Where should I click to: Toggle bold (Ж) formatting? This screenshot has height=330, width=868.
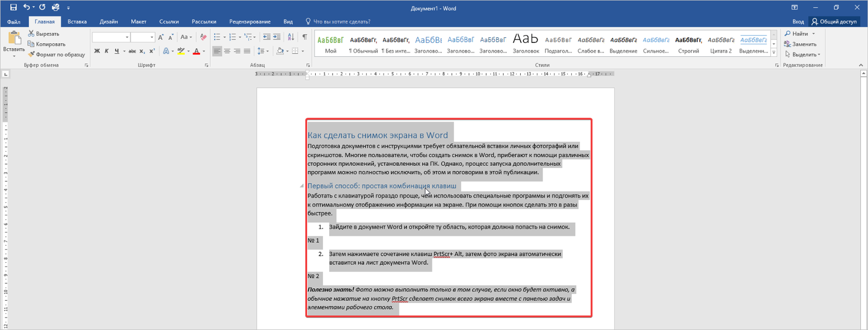pos(97,51)
